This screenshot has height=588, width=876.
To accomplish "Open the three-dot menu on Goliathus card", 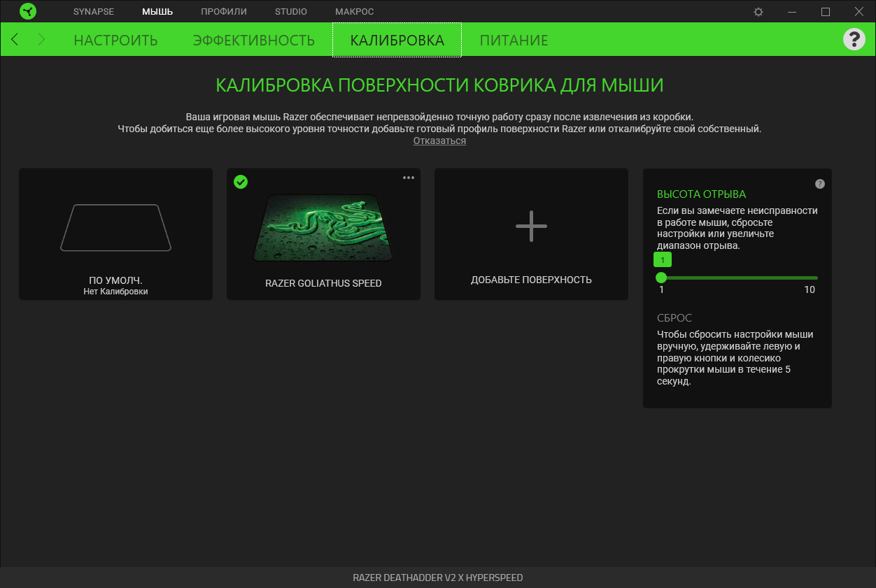I will click(x=409, y=178).
